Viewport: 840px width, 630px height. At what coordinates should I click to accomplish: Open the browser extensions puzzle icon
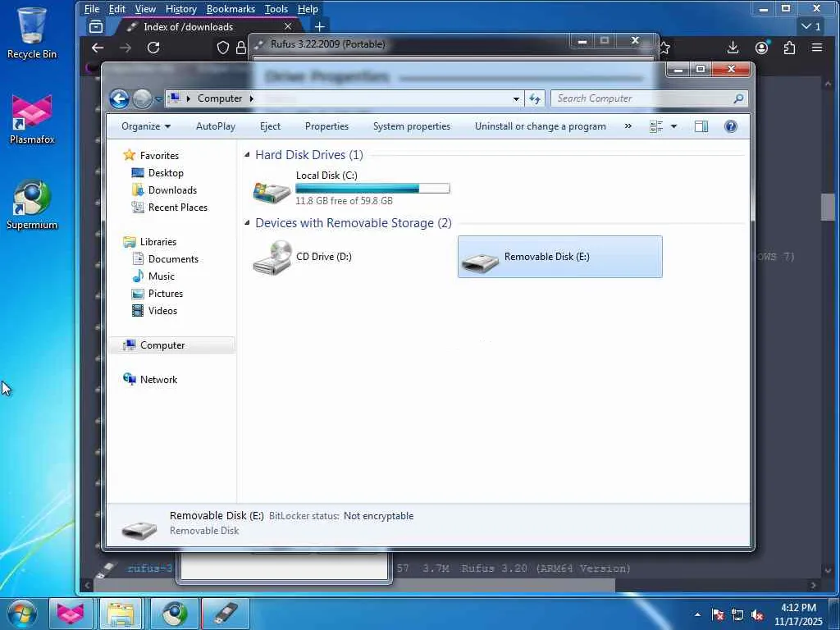(x=789, y=48)
